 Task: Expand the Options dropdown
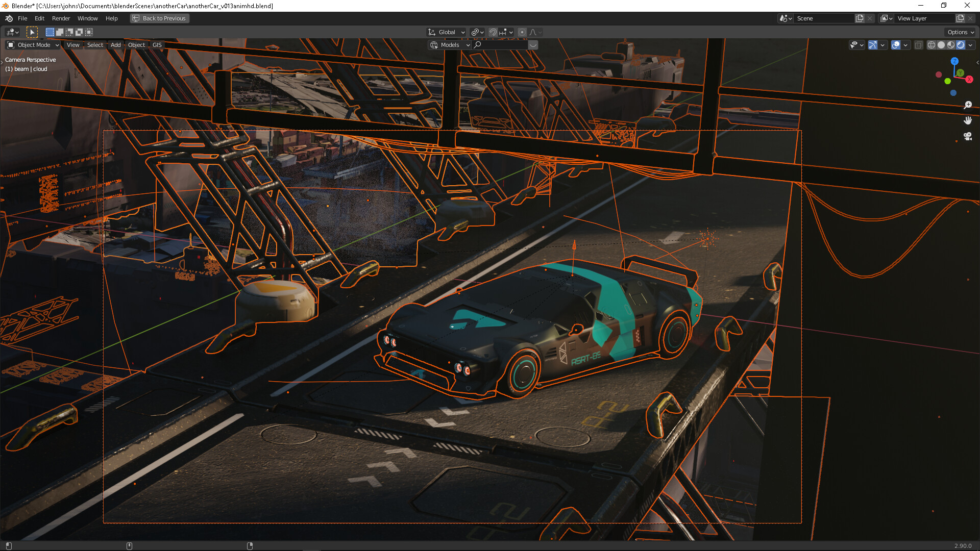[x=960, y=32]
